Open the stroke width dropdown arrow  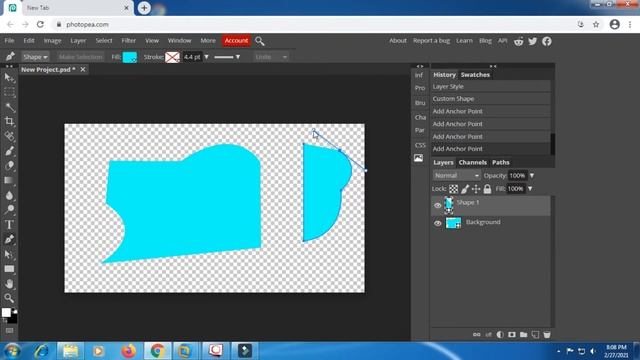click(207, 57)
